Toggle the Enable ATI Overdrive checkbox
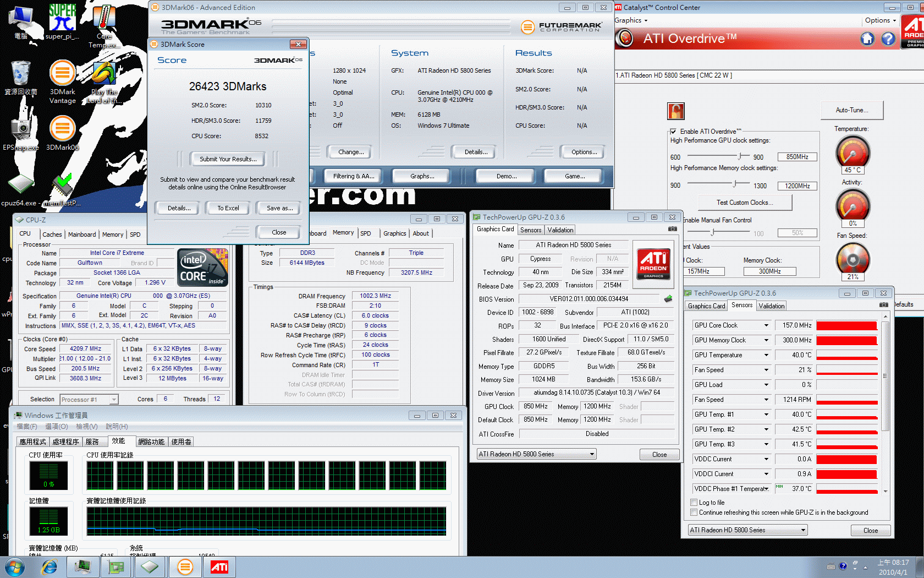 tap(673, 132)
